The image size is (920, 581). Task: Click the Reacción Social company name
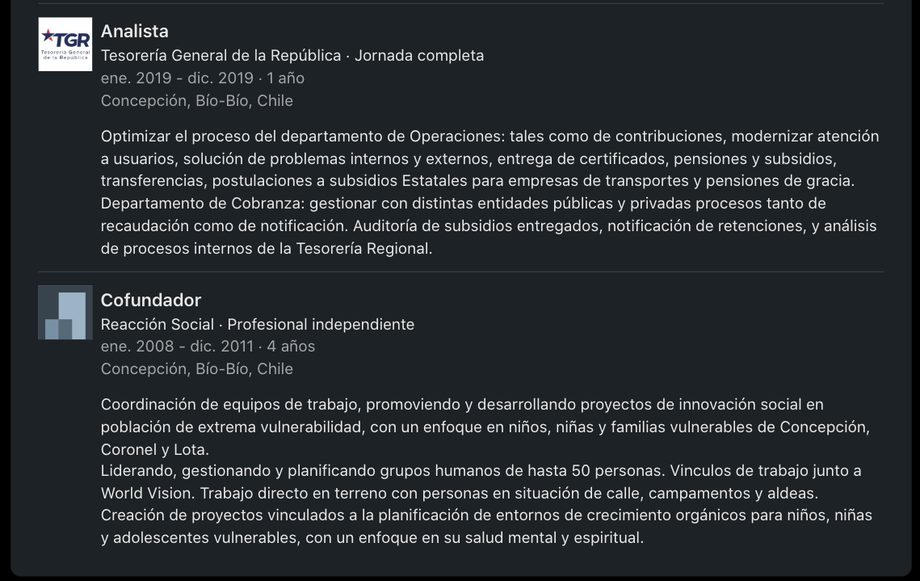coord(158,323)
